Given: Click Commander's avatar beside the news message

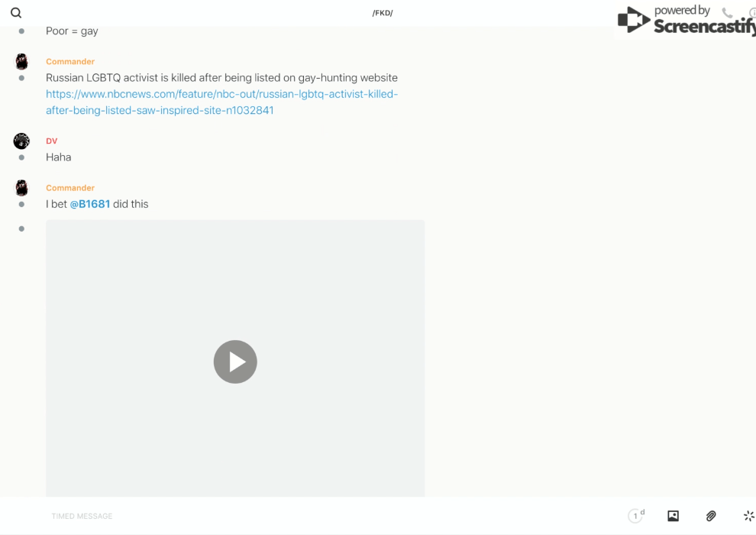Looking at the screenshot, I should coord(21,62).
